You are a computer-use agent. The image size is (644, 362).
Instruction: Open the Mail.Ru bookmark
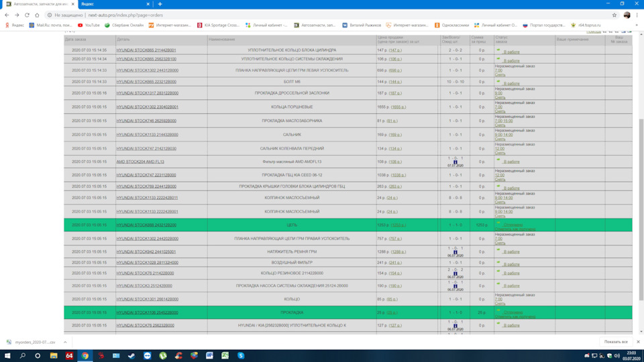click(x=50, y=25)
